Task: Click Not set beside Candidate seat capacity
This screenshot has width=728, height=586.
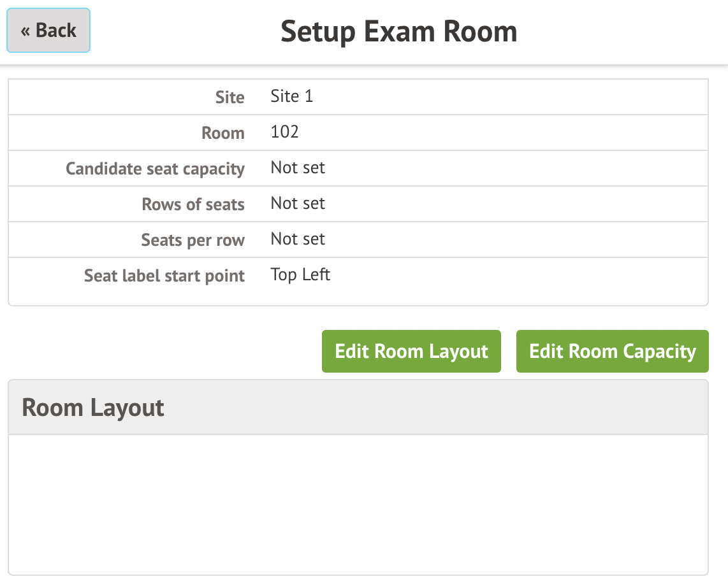Action: pyautogui.click(x=298, y=168)
